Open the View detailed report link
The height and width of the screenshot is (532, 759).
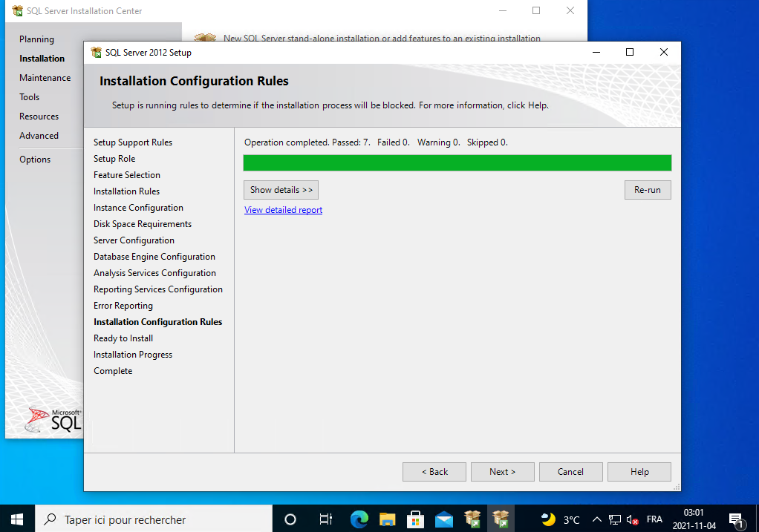[283, 210]
